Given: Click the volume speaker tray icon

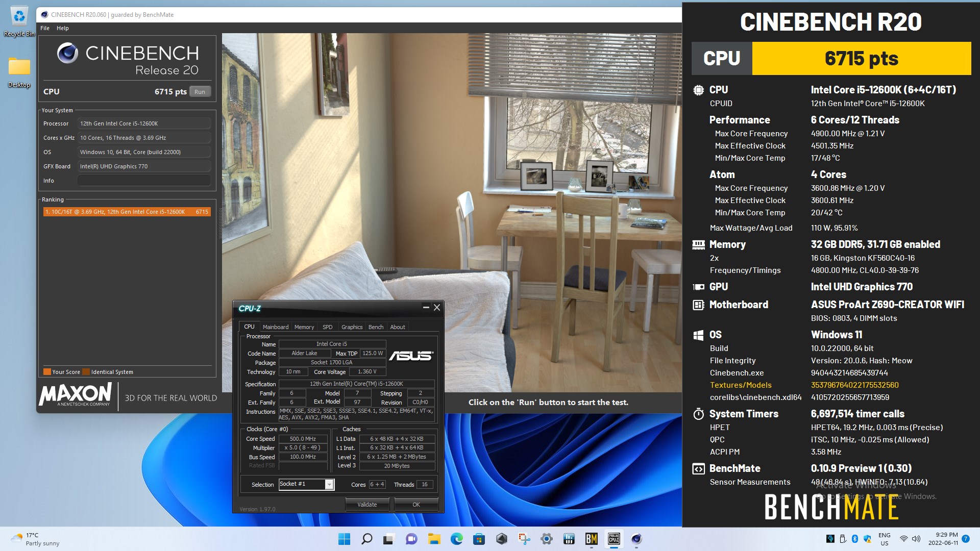Looking at the screenshot, I should pos(916,539).
